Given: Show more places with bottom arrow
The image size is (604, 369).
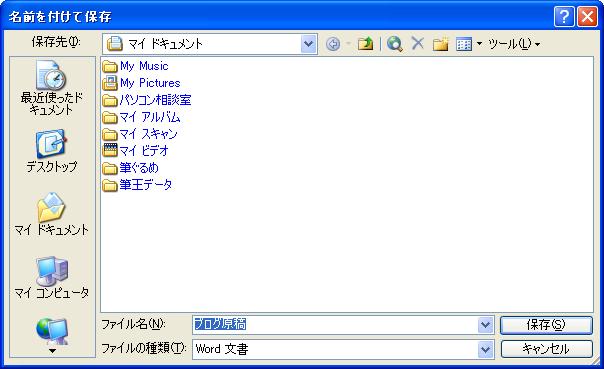Looking at the screenshot, I should pos(52,351).
